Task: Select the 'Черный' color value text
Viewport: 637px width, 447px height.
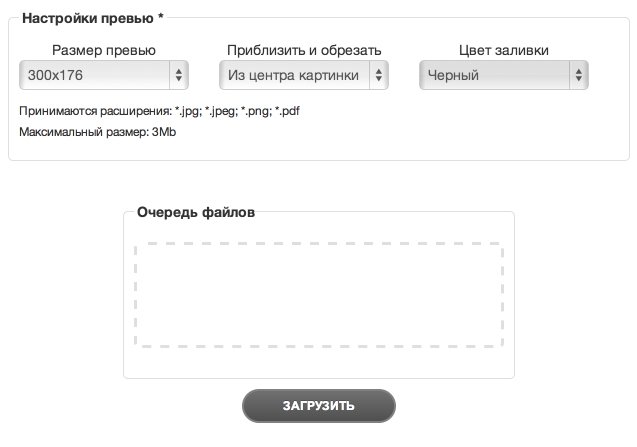Action: [x=453, y=75]
